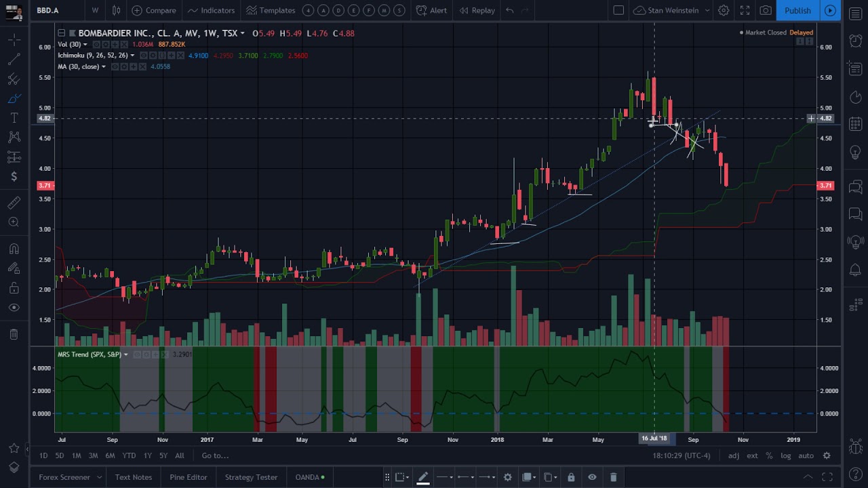
Task: Open Ichimoku indicator dropdown arrow
Action: tap(132, 56)
